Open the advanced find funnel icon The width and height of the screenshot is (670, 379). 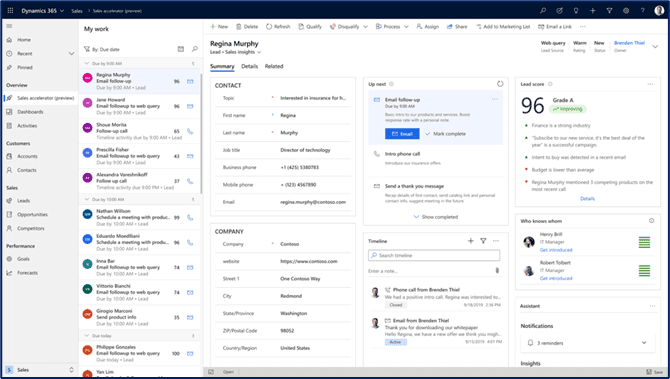tap(609, 11)
